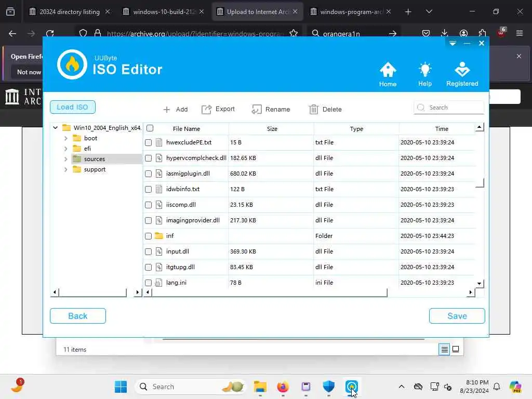Sort by File Name column header
The image size is (532, 399).
[187, 129]
